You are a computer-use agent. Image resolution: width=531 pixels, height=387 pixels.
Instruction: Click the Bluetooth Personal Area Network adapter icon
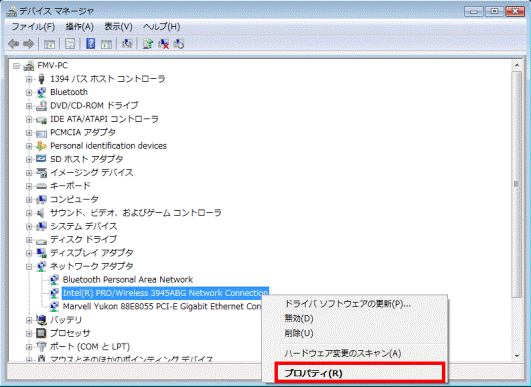[54, 280]
